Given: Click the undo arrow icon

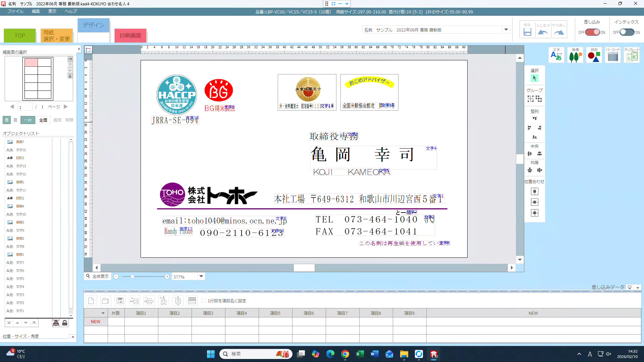Looking at the screenshot, I should click(543, 32).
